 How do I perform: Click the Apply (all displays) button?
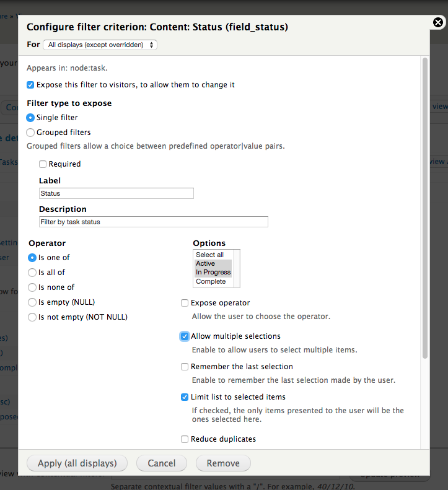click(x=77, y=463)
